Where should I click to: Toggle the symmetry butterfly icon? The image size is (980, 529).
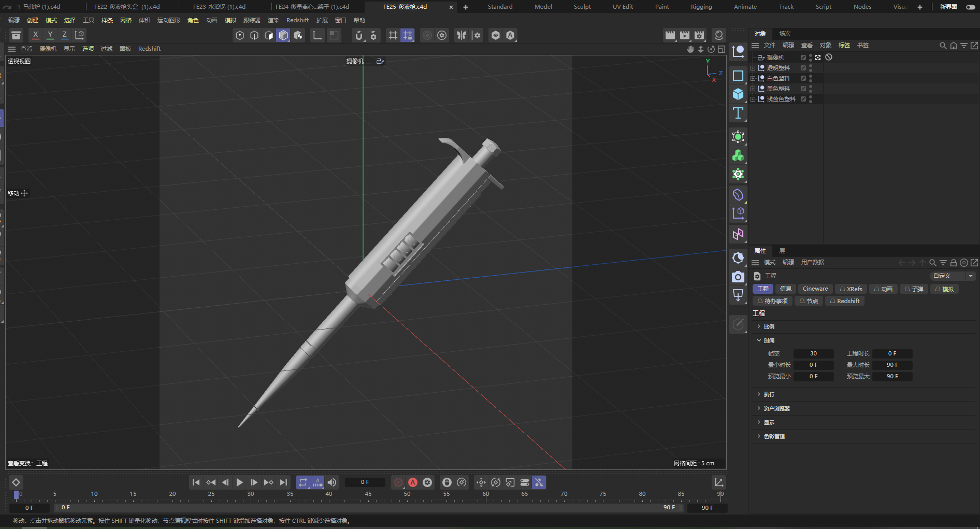tap(461, 35)
